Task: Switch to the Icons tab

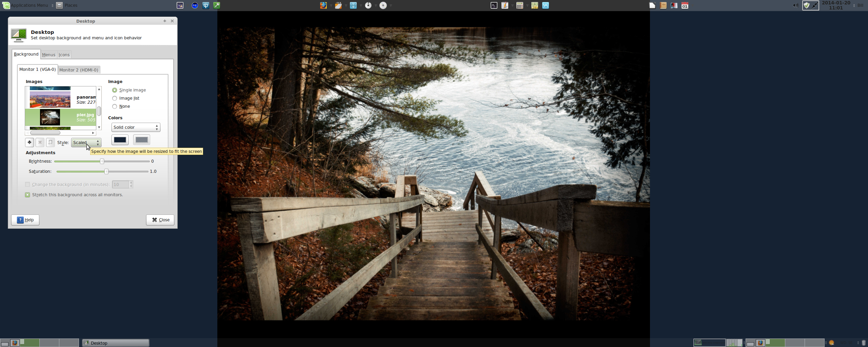Action: [x=64, y=55]
